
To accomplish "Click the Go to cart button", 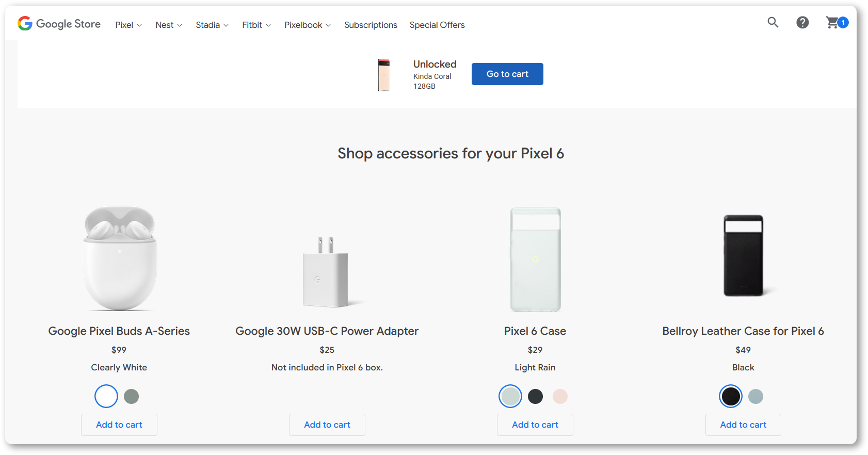I will 507,74.
